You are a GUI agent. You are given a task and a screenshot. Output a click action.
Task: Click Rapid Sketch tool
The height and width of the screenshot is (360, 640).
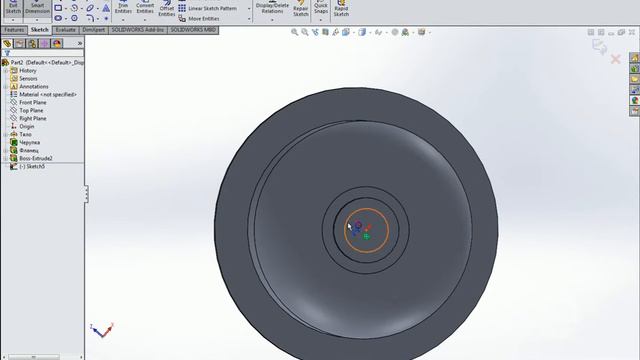pos(341,9)
